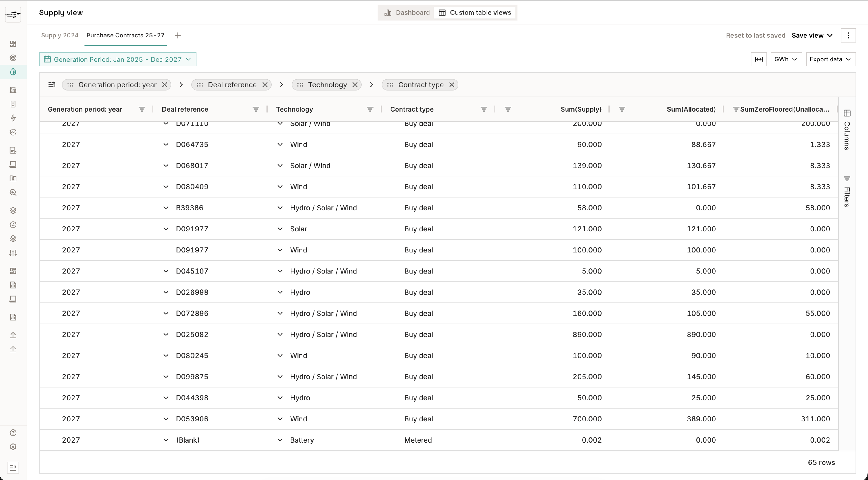Open the Filters side panel

[x=847, y=191]
